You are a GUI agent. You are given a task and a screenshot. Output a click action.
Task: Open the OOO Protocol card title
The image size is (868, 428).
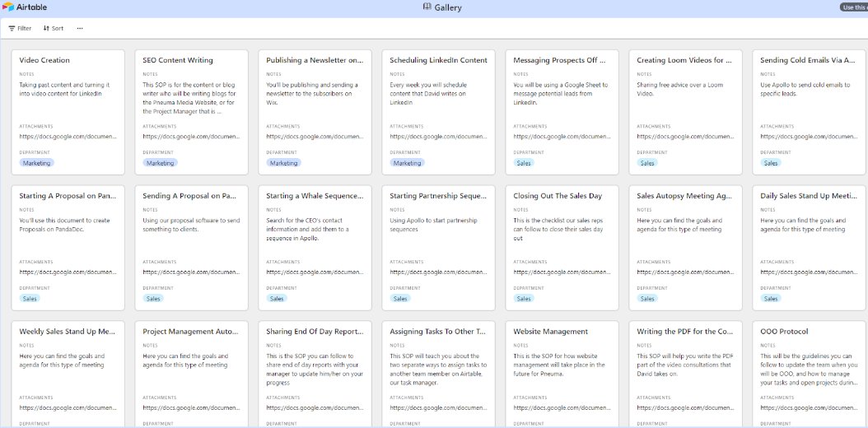click(784, 332)
